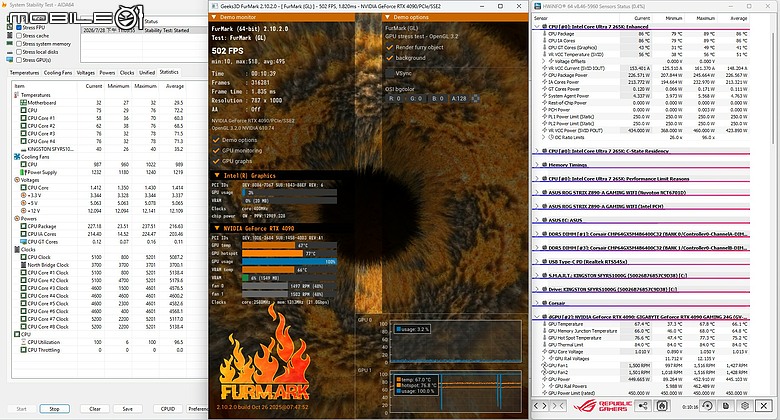Click the Temperatures thermometer icon in AIDA64 list
This screenshot has height=420, width=780.
(17, 95)
